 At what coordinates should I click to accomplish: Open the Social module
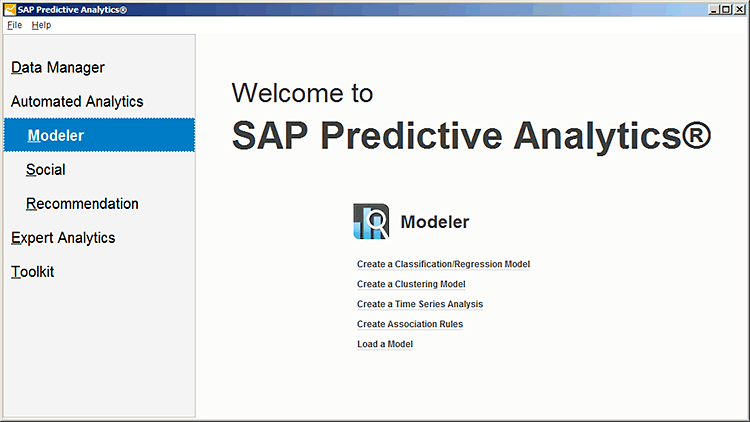click(x=45, y=169)
